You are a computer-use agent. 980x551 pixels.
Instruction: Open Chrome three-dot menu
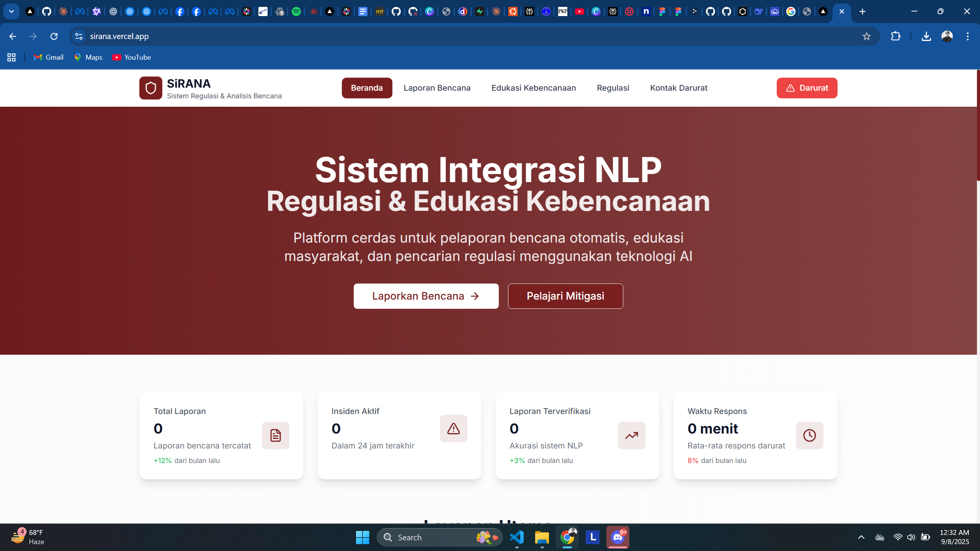click(x=967, y=36)
